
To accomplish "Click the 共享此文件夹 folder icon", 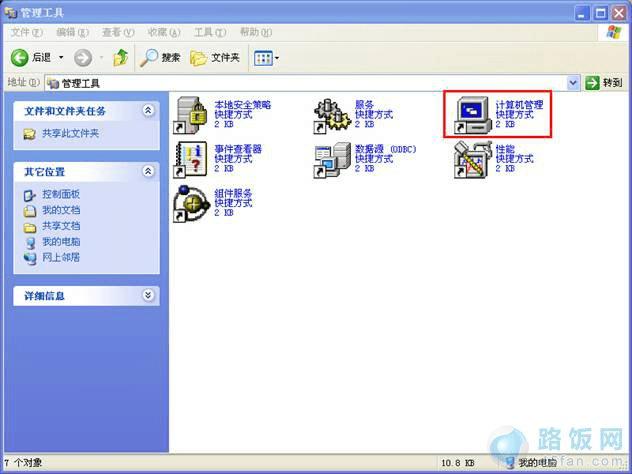I will tap(29, 134).
